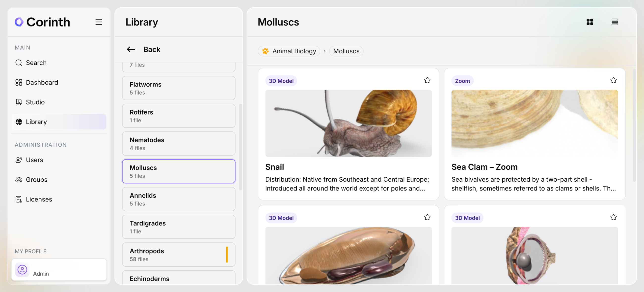
Task: Select the Arthropods category with 58 files
Action: tap(179, 255)
